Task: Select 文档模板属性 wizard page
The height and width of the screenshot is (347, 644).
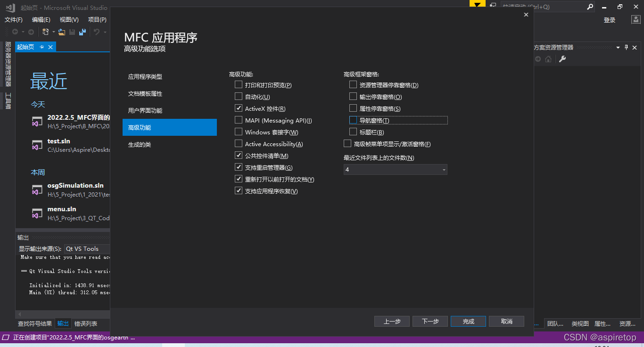Action: (170, 93)
